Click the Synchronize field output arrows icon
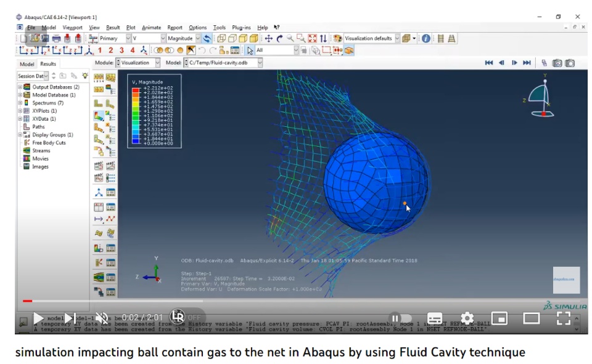Screen dimensions: 592x364 coord(207,38)
